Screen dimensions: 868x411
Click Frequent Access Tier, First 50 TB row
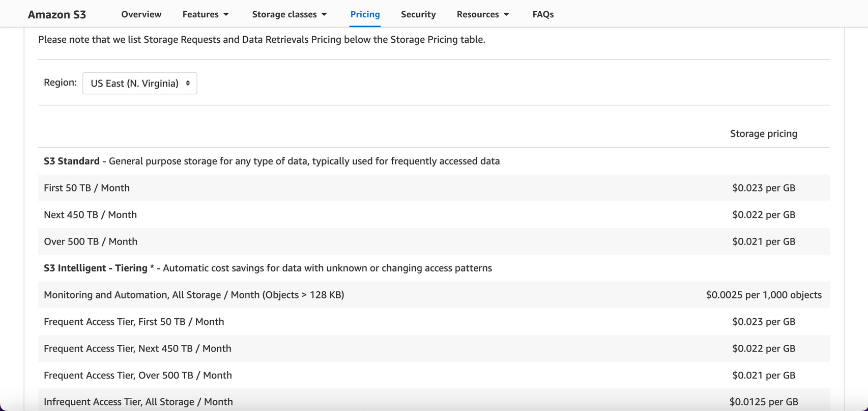click(434, 321)
